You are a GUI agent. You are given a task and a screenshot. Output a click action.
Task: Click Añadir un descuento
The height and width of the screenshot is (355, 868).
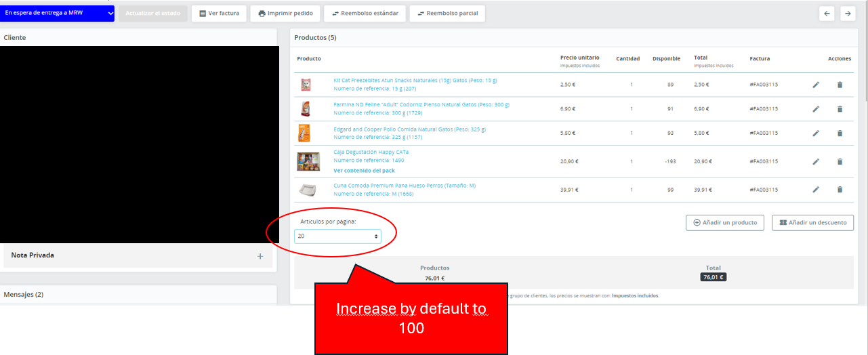click(813, 222)
